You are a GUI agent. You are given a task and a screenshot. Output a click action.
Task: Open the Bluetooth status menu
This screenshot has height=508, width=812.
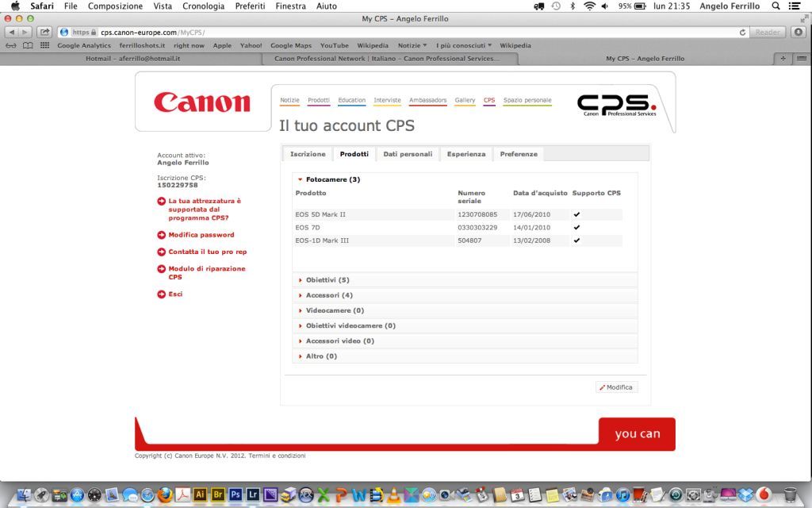[573, 6]
